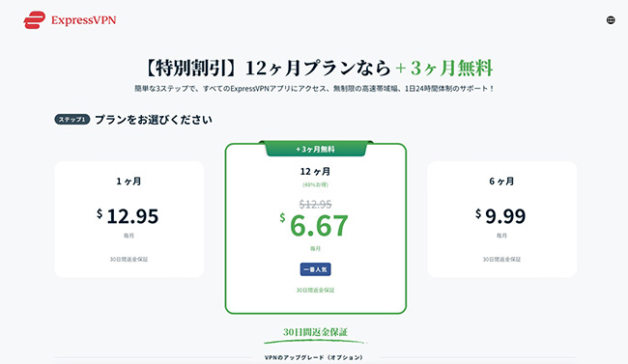Click 30日間返金保証 under 1-month plan
Viewport: 628px width, 364px height.
[x=128, y=260]
